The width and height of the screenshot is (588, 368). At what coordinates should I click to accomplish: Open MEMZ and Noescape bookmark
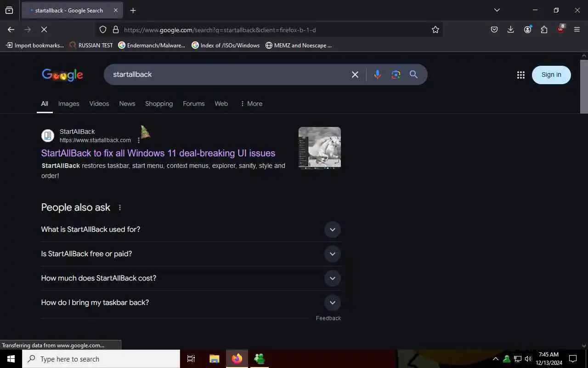(299, 45)
